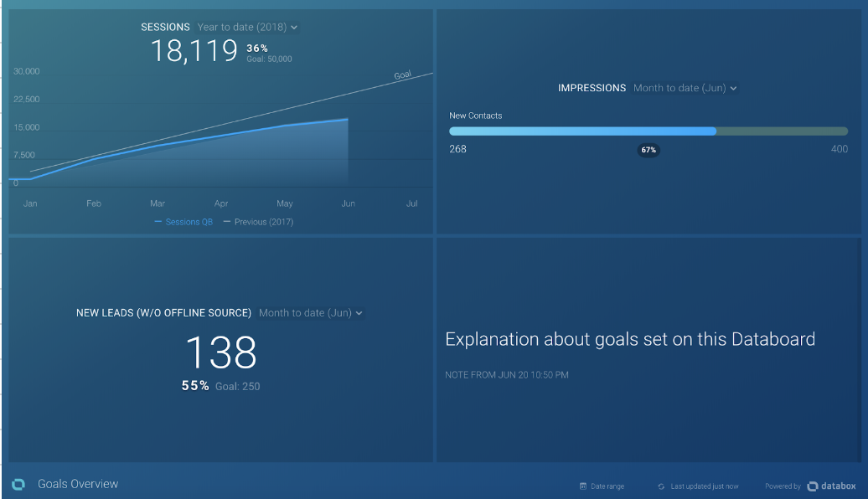Click the New Contacts progress bar
The height and width of the screenshot is (499, 868).
648,131
